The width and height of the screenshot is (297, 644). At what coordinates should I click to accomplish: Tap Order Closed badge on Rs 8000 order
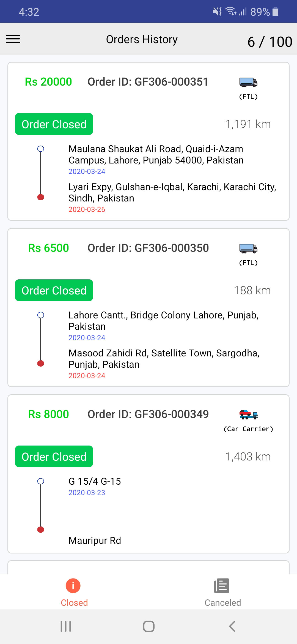[x=54, y=456]
